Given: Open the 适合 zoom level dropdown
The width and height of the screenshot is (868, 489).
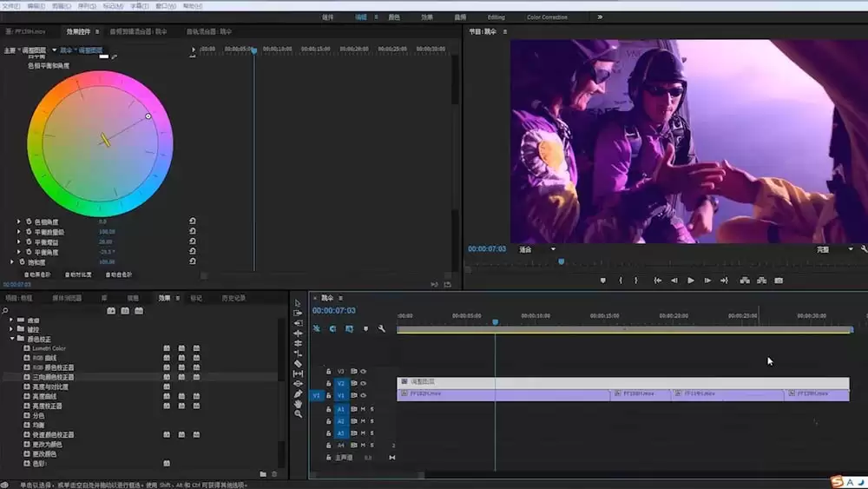Looking at the screenshot, I should 537,249.
